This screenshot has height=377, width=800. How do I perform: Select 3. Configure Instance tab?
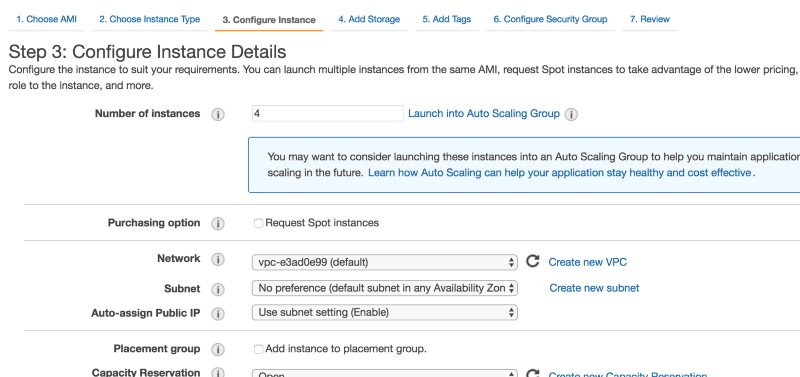[269, 20]
